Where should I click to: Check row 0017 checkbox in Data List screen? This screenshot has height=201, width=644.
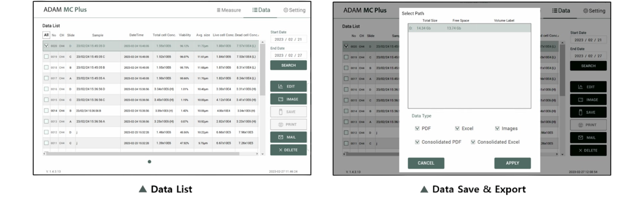click(x=46, y=78)
